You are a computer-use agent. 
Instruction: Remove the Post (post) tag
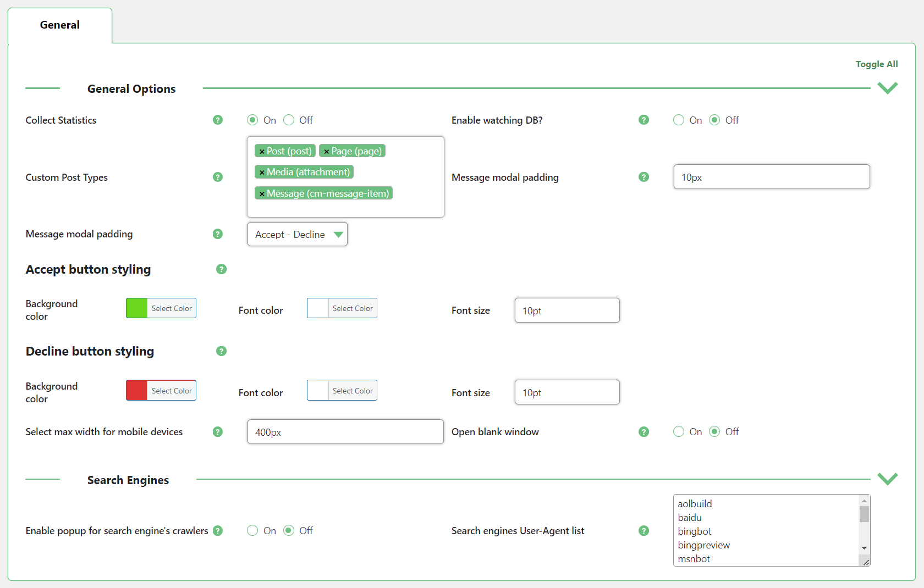(x=262, y=152)
